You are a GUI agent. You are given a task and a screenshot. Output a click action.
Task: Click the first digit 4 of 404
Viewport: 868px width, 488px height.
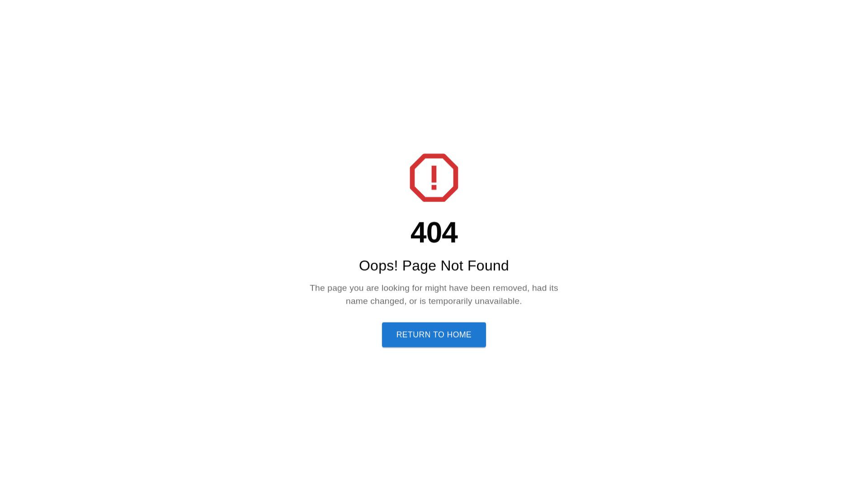point(418,233)
